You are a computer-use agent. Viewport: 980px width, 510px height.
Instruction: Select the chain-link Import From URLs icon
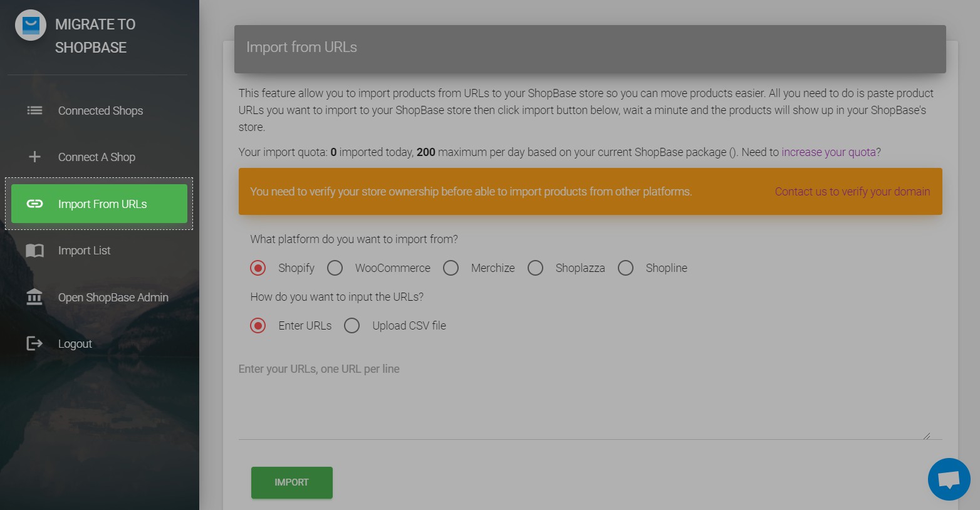pos(36,204)
